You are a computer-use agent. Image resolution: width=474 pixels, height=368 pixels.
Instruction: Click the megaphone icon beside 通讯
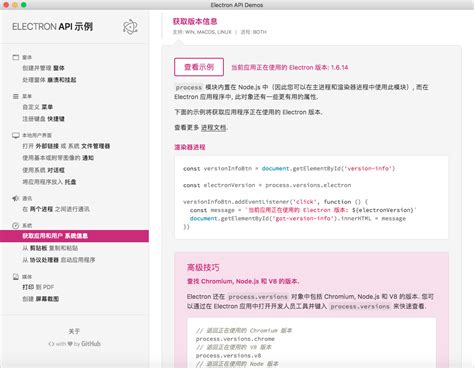[16, 198]
